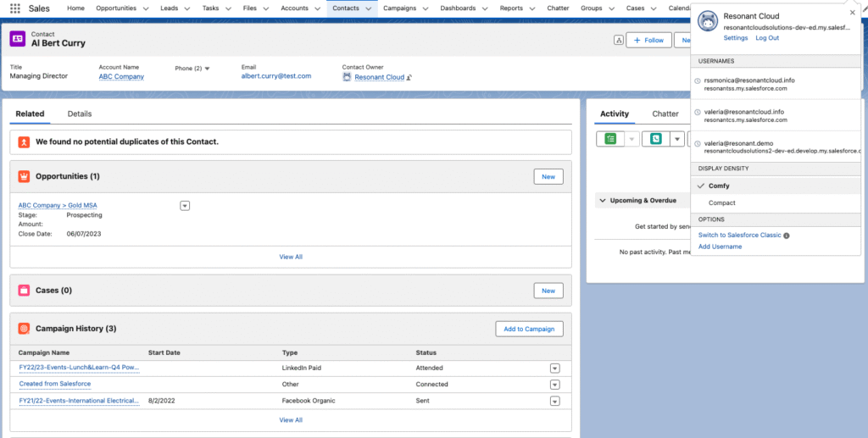Image resolution: width=868 pixels, height=438 pixels.
Task: Collapse the Upcoming & Overdue section
Action: tap(603, 201)
